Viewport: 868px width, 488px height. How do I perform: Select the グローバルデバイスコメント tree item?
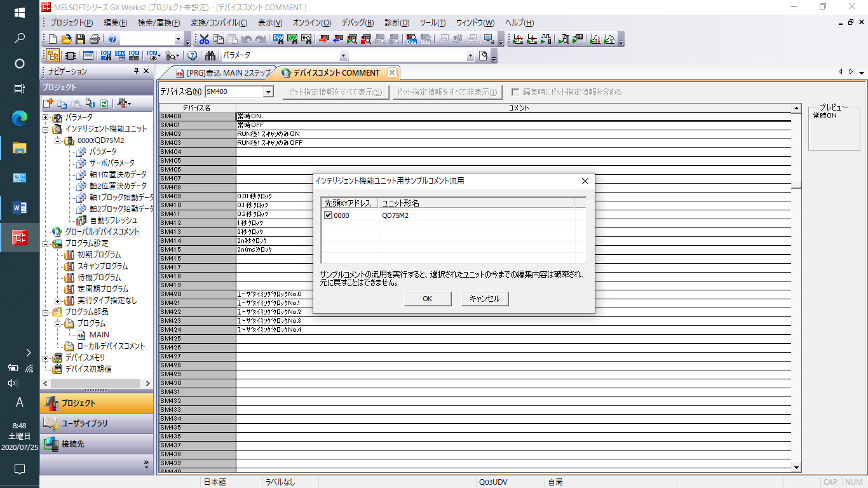pyautogui.click(x=102, y=232)
